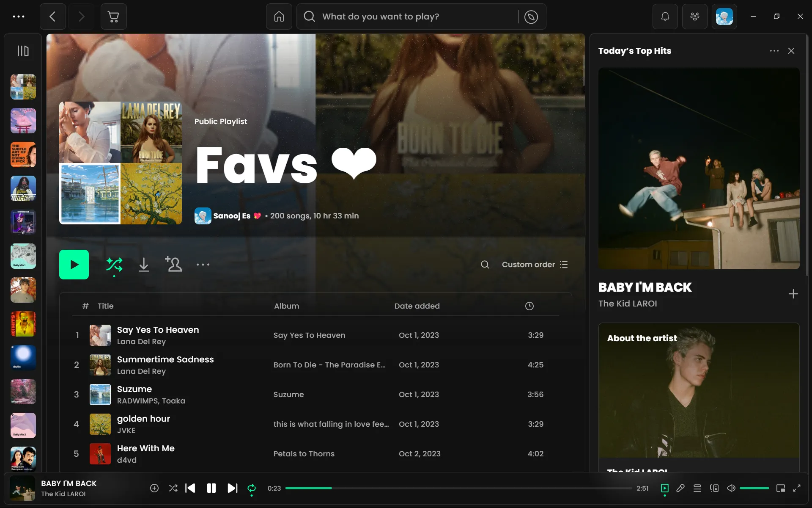Go back with the left arrow

point(53,17)
